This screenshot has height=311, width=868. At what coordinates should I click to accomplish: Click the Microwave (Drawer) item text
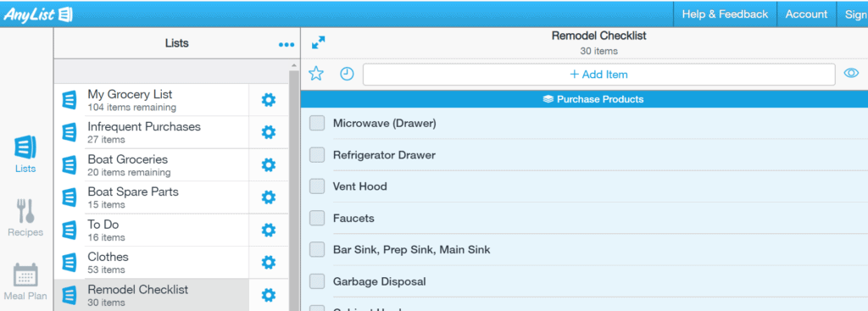click(x=384, y=124)
